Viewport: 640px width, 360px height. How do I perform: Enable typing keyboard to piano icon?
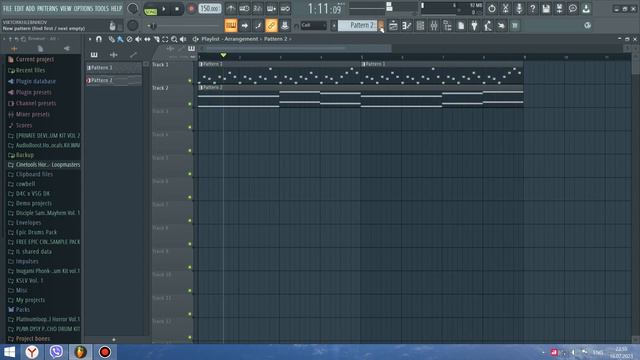(x=231, y=26)
